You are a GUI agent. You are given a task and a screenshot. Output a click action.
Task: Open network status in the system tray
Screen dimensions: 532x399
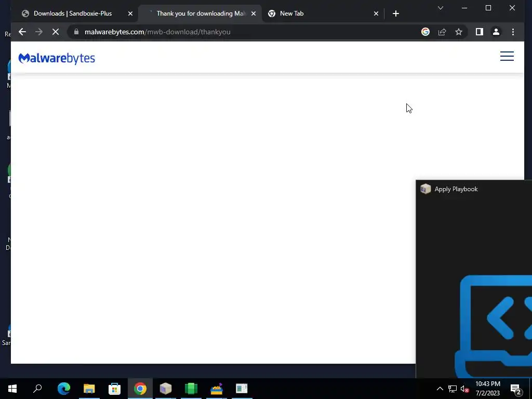(x=453, y=389)
